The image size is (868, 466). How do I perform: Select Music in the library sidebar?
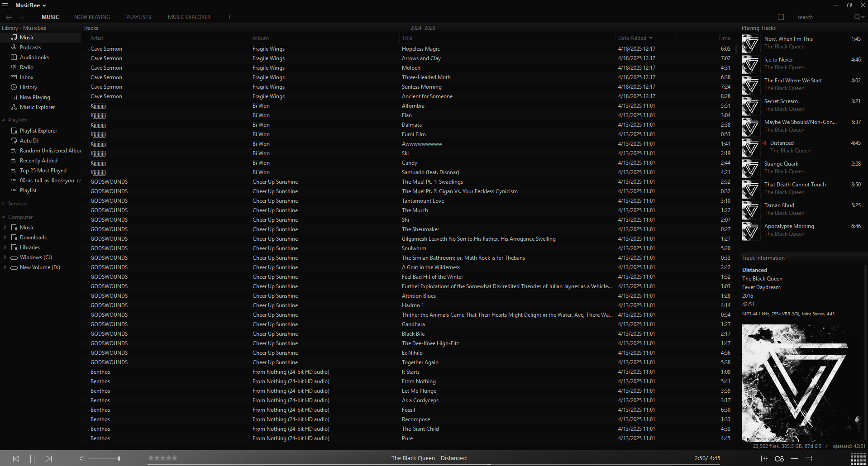(x=40, y=38)
